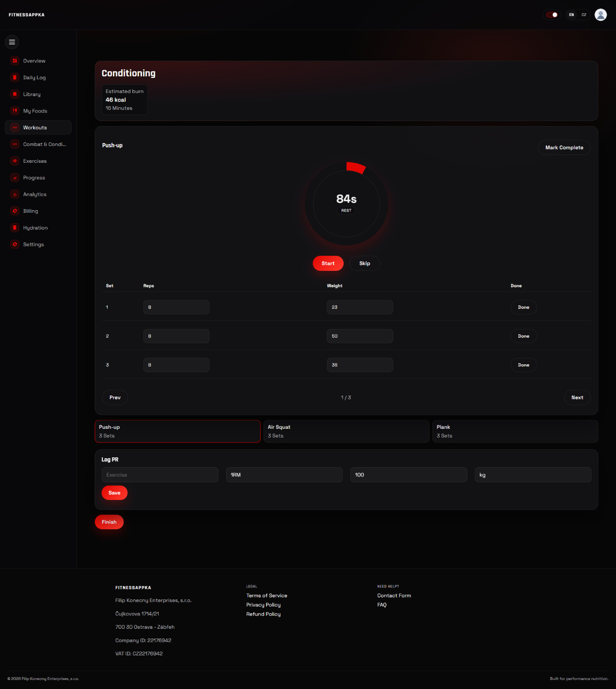Click the 84s rest timer progress ring
This screenshot has width=616, height=689.
pos(346,204)
